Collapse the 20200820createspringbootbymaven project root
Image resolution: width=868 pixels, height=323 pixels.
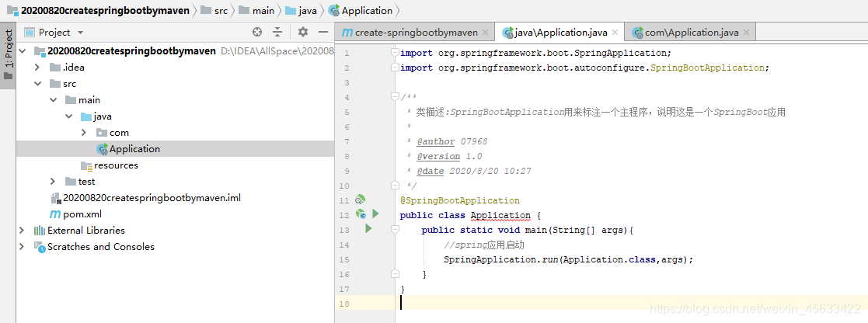click(x=22, y=51)
